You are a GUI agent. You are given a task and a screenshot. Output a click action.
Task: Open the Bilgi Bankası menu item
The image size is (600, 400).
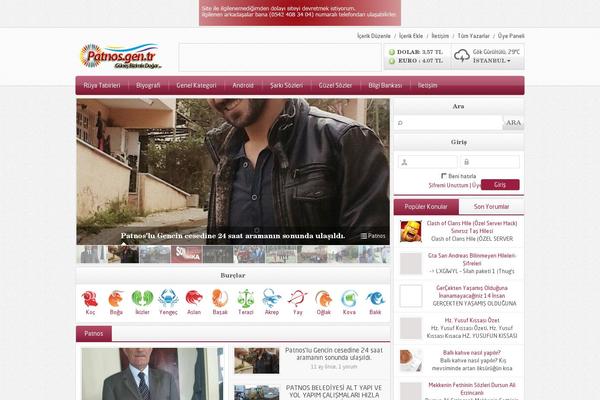tap(385, 85)
